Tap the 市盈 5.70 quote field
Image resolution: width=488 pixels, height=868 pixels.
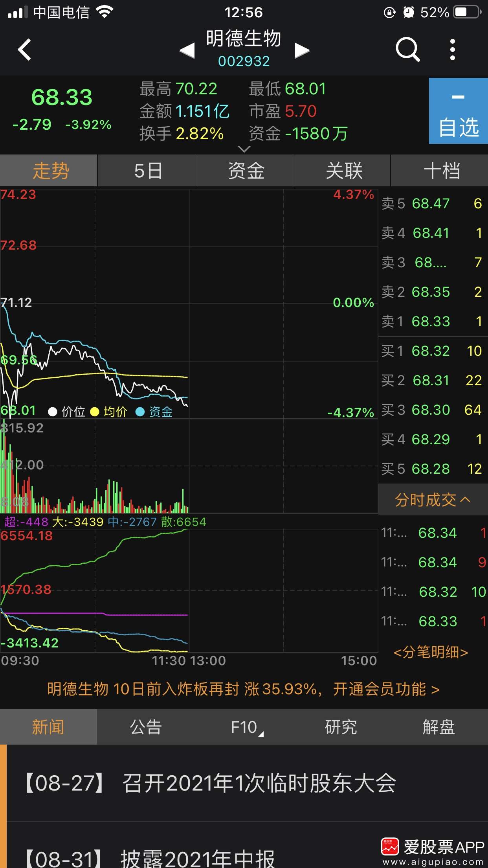coord(283,111)
